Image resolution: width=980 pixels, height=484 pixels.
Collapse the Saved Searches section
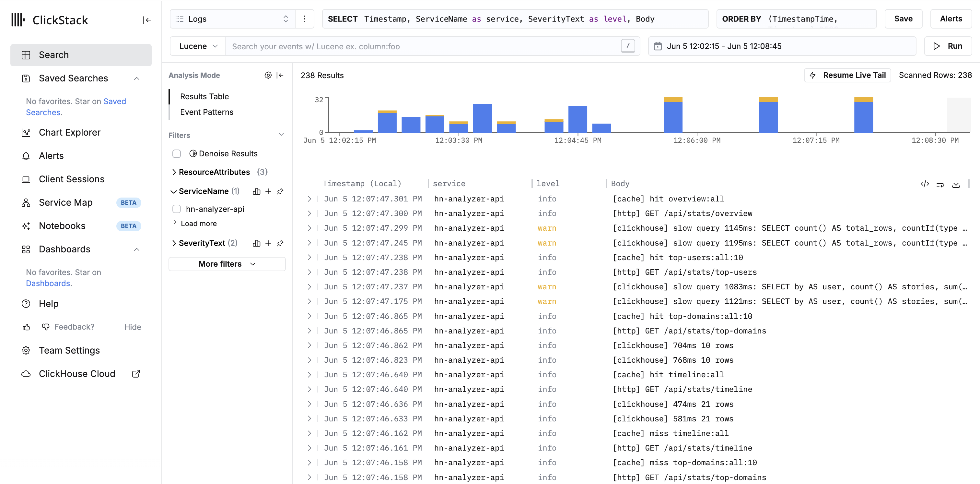(137, 79)
